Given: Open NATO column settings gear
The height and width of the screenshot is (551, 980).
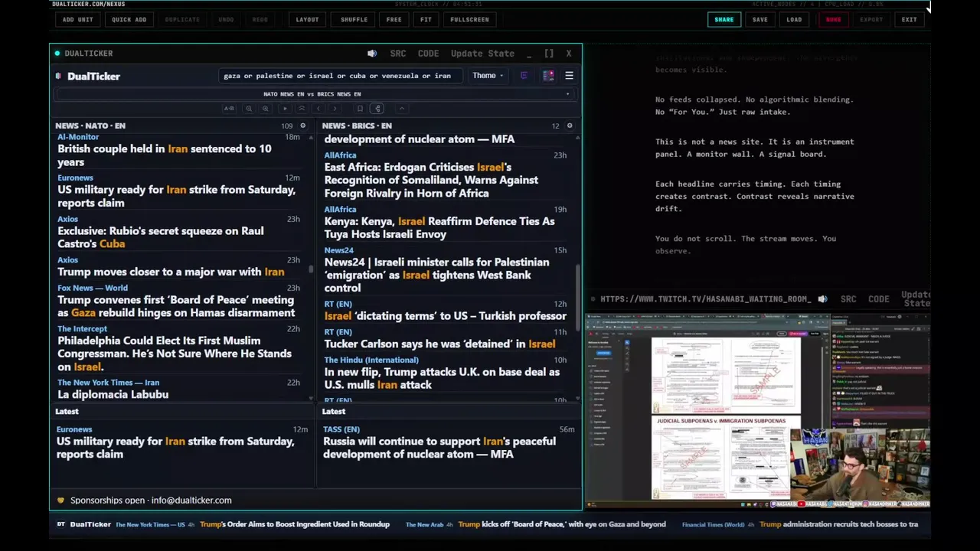Looking at the screenshot, I should point(302,126).
